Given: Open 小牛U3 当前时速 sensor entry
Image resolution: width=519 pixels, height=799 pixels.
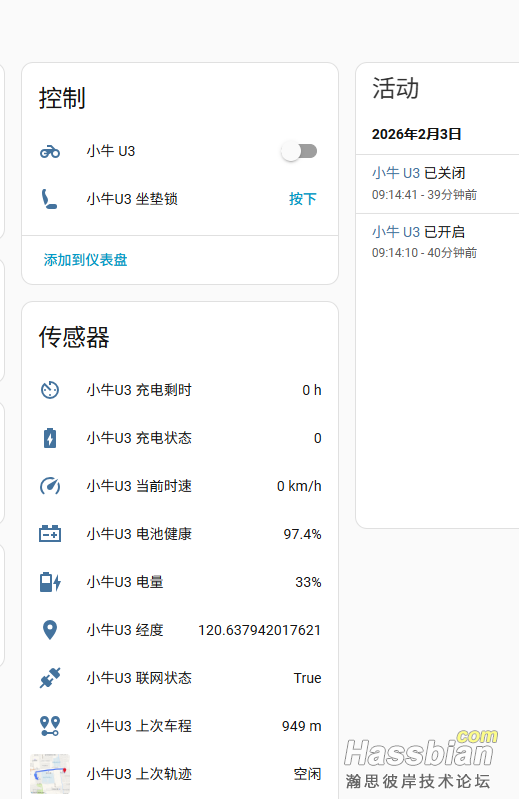Looking at the screenshot, I should coord(180,486).
